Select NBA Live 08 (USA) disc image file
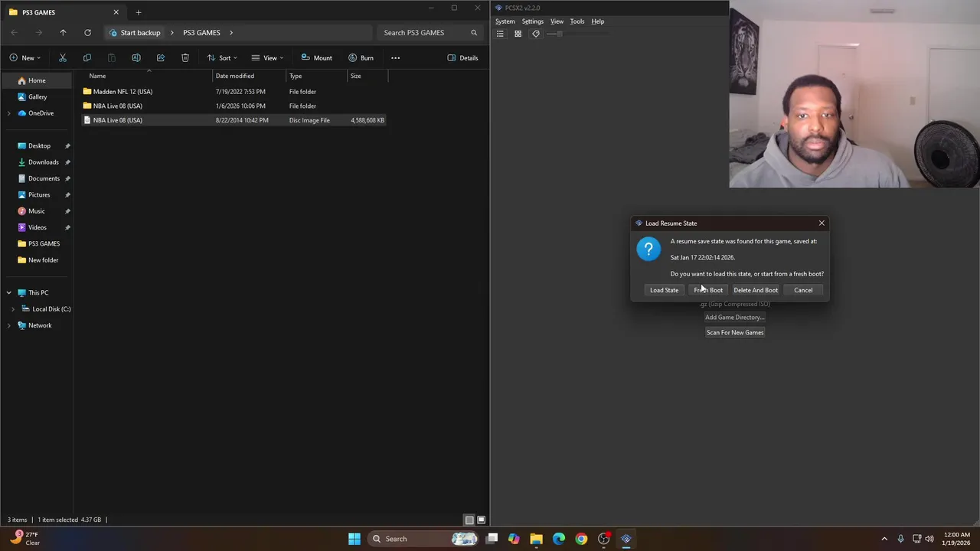Screen dimensions: 980x551 click(x=234, y=120)
